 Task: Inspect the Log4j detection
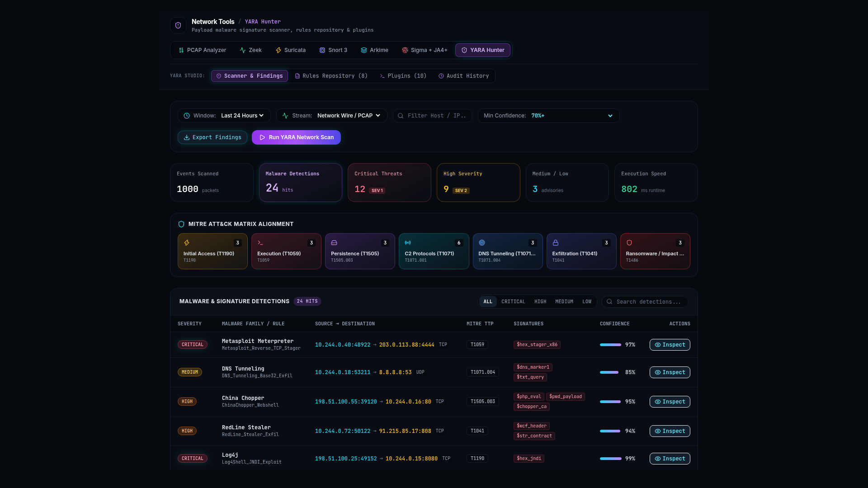[670, 459]
